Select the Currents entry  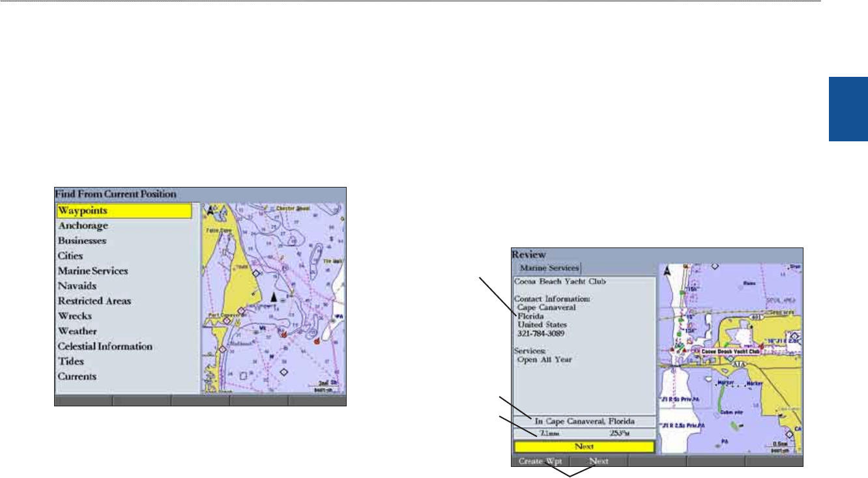(77, 376)
